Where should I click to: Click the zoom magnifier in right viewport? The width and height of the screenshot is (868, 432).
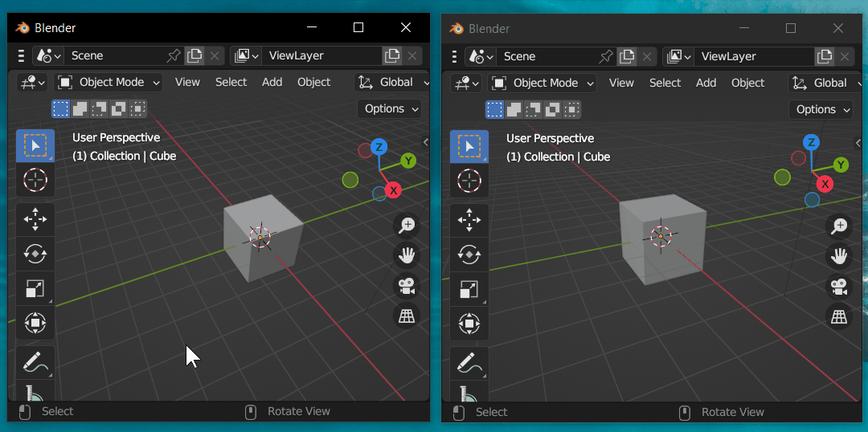839,226
